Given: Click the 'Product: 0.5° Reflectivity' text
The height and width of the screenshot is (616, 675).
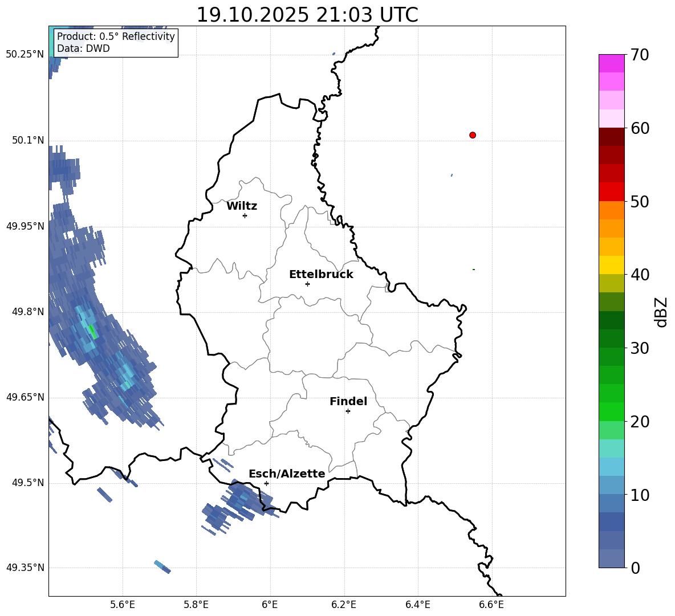Looking at the screenshot, I should click(116, 36).
